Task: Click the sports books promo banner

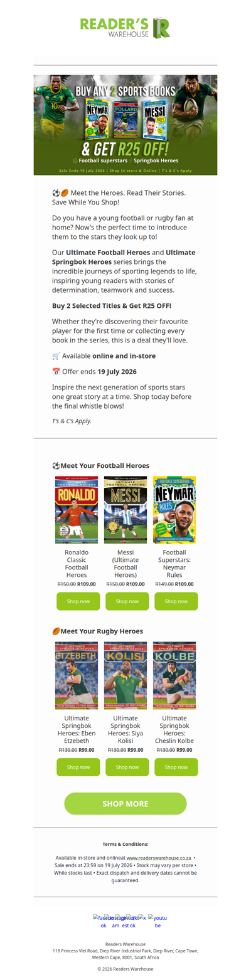Action: point(125,124)
